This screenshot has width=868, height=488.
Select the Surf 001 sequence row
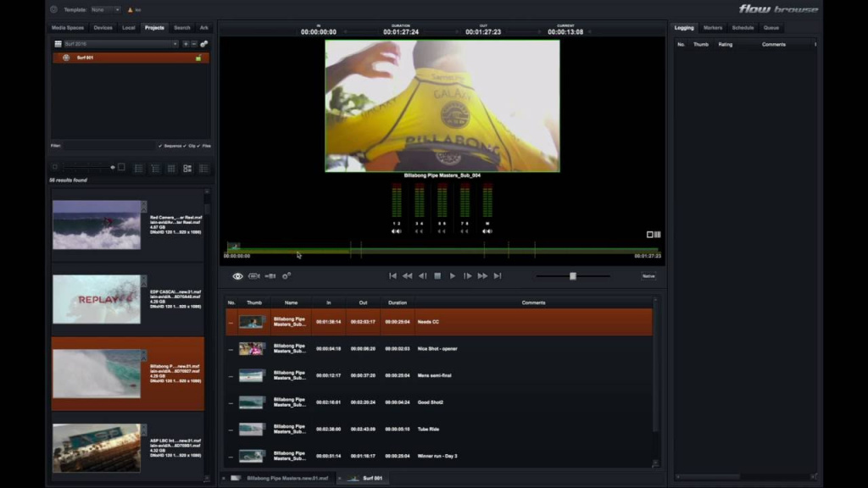pos(131,58)
